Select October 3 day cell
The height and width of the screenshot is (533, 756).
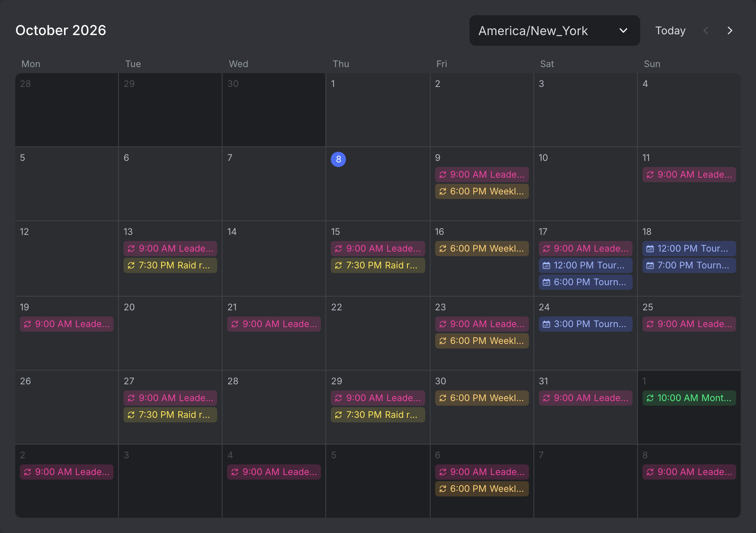[x=585, y=110]
